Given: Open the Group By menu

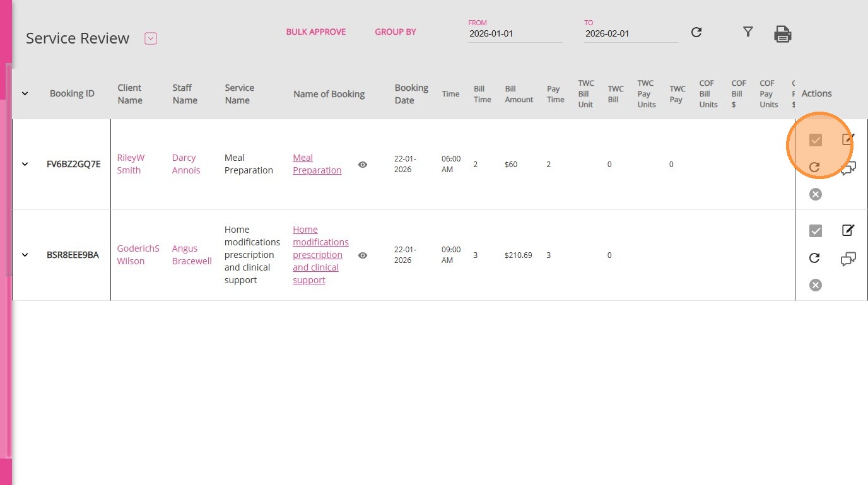Looking at the screenshot, I should click(395, 32).
